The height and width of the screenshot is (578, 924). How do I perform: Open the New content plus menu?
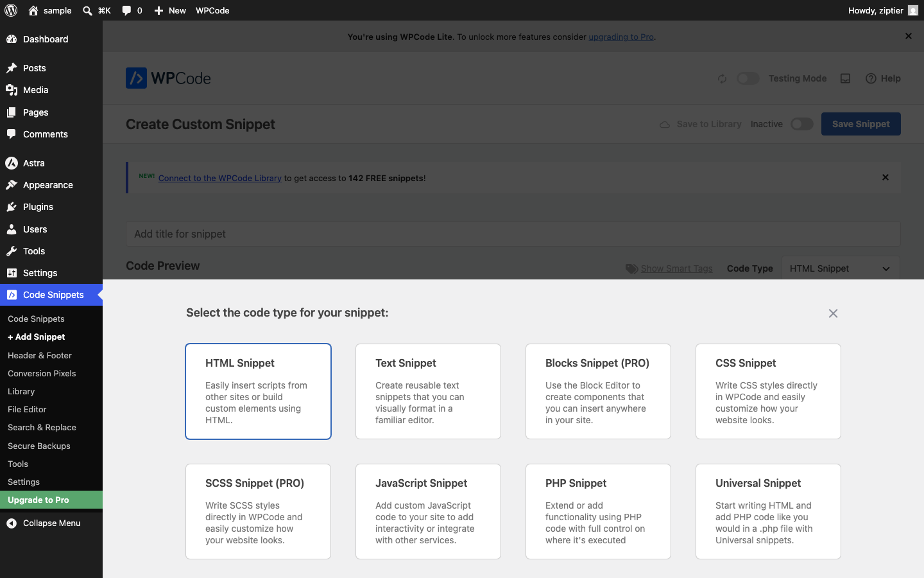170,10
